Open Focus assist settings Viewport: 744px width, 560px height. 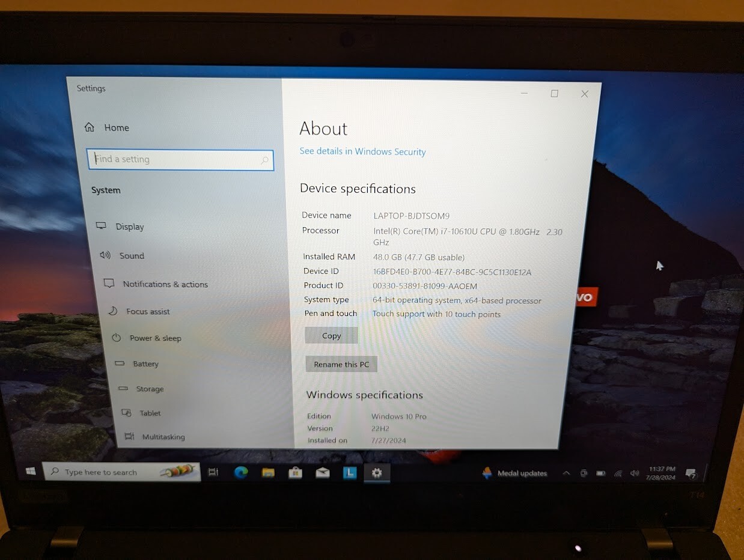pyautogui.click(x=139, y=311)
